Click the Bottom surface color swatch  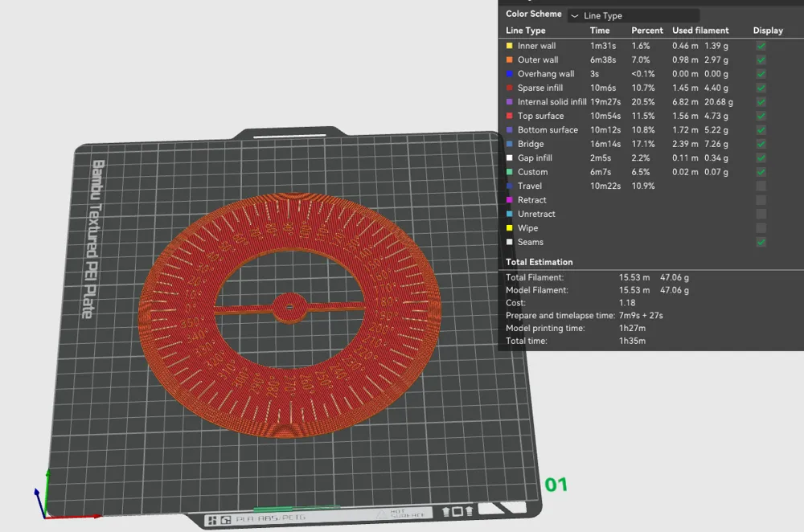(509, 129)
